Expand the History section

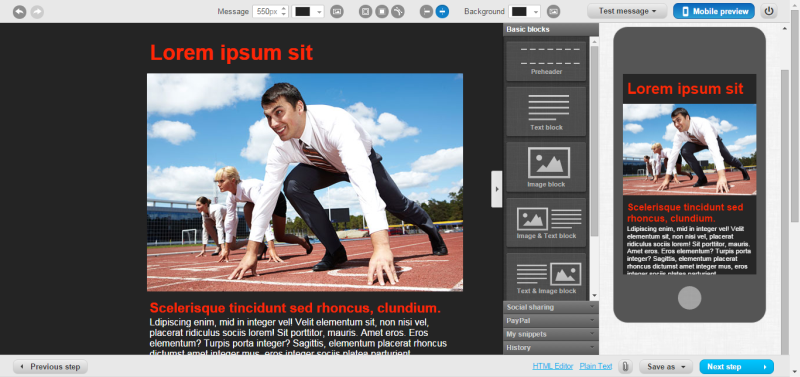point(551,347)
